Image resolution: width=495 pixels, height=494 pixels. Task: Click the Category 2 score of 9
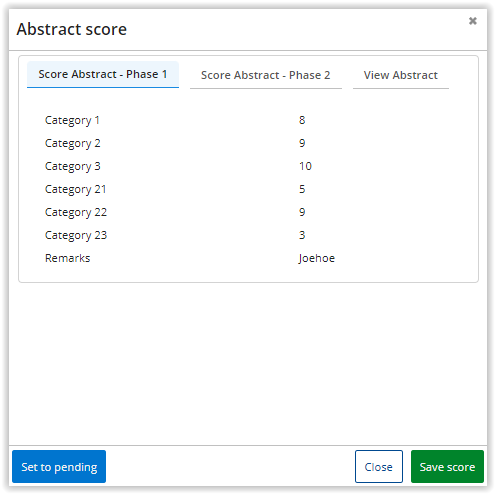tap(302, 143)
